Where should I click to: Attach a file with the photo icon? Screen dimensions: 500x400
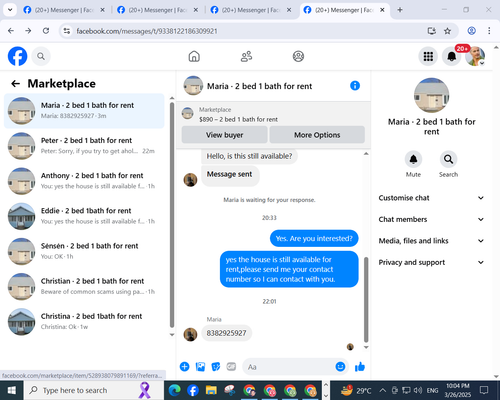[200, 367]
